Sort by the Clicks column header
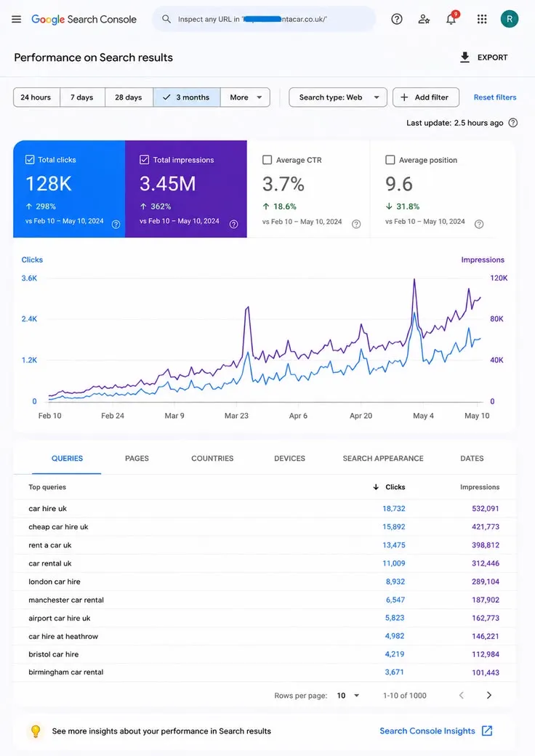The width and height of the screenshot is (535, 756). pyautogui.click(x=395, y=487)
